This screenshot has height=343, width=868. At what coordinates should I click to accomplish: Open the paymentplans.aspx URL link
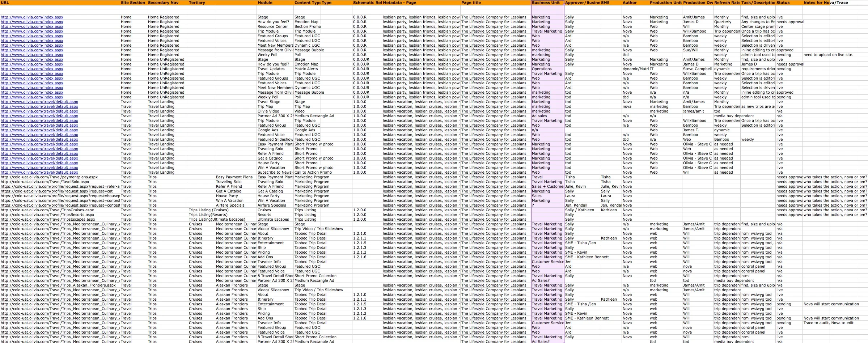coord(49,177)
